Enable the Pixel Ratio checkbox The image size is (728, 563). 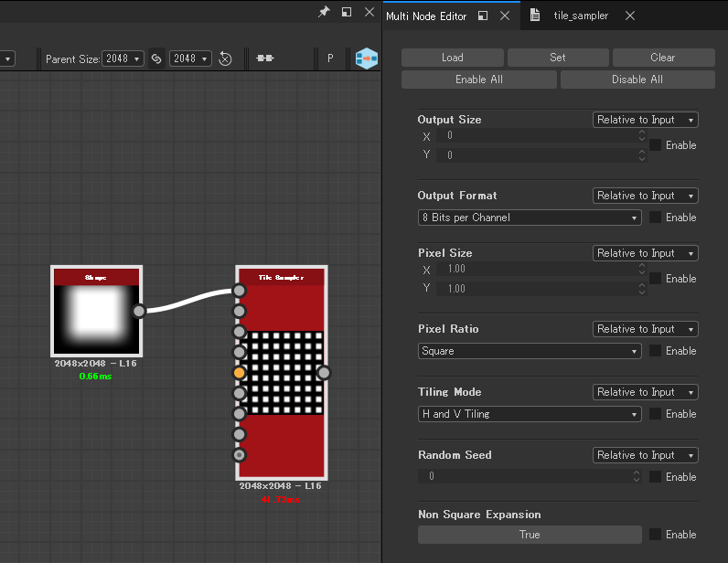pyautogui.click(x=655, y=351)
